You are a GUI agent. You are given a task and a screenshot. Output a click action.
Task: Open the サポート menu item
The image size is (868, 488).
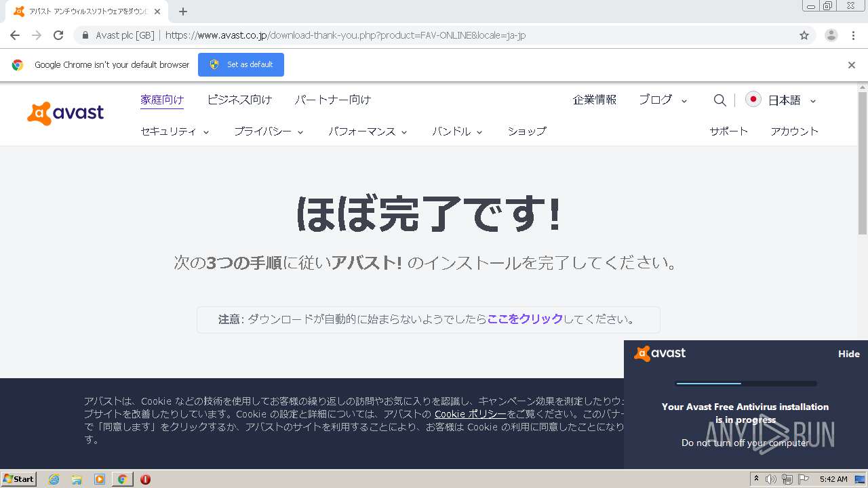pyautogui.click(x=729, y=131)
